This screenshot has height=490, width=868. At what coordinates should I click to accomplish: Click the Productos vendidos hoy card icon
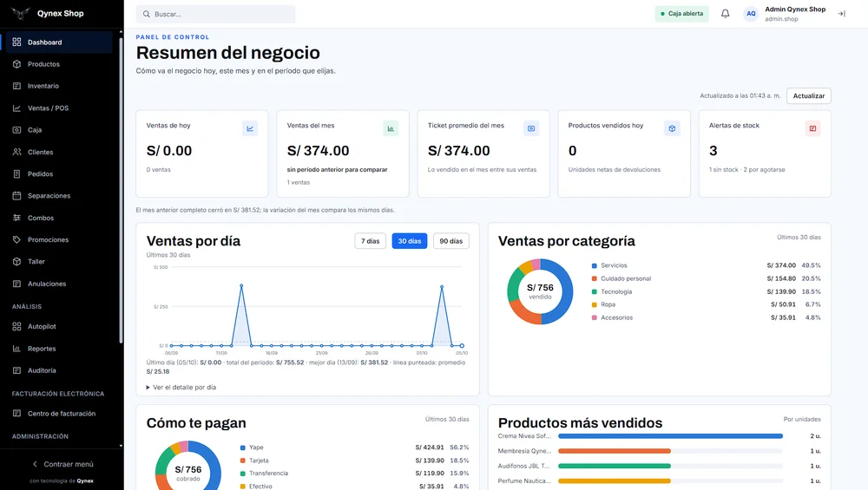point(672,128)
